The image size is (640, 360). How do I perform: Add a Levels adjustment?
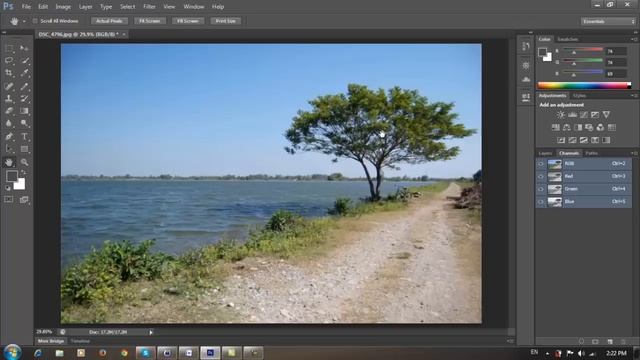(572, 115)
